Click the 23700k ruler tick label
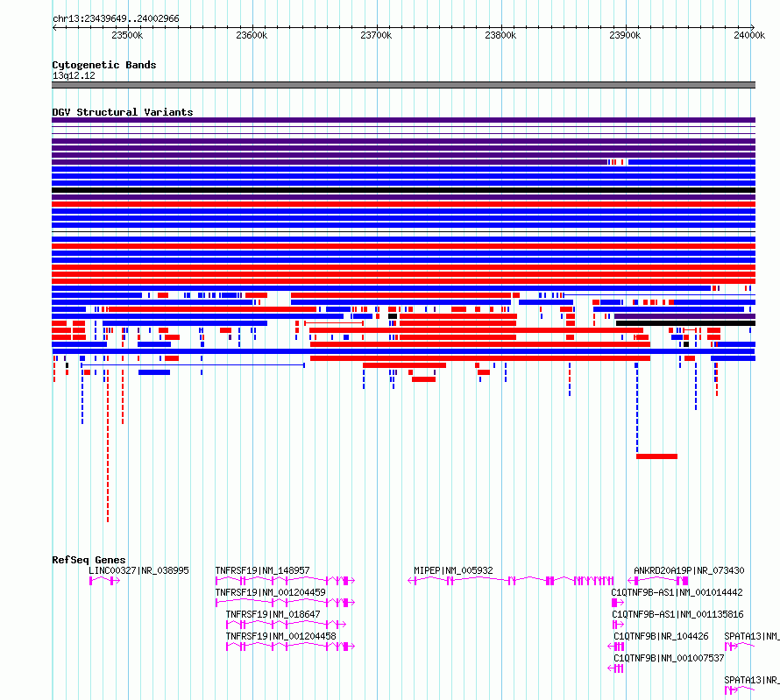This screenshot has width=780, height=700. [x=376, y=35]
